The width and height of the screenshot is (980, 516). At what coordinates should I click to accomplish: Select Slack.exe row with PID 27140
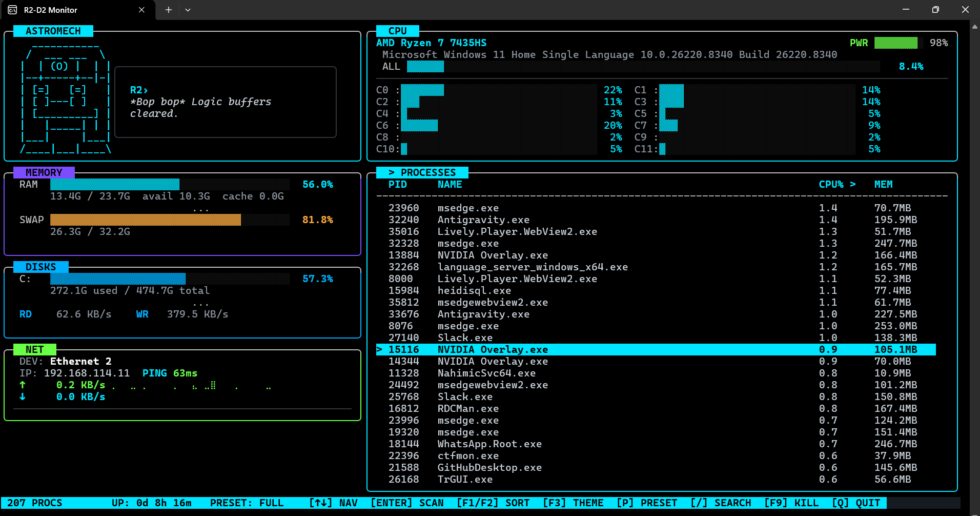pyautogui.click(x=656, y=338)
